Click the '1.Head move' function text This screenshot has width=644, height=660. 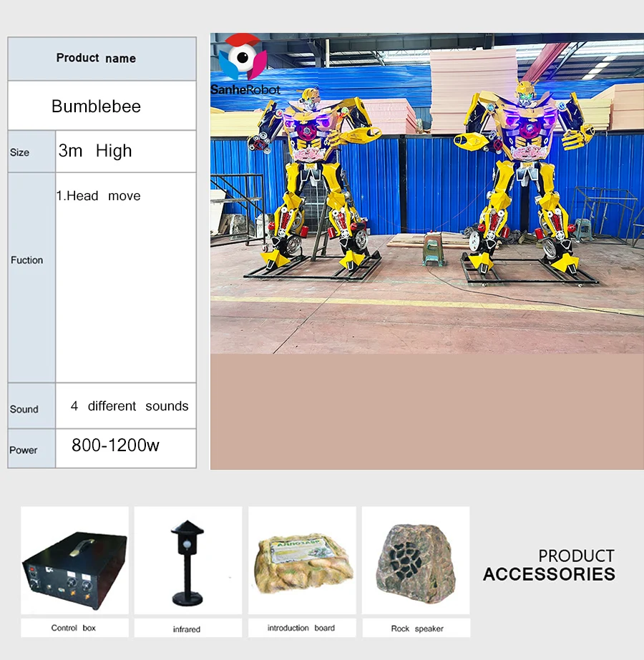pos(99,196)
